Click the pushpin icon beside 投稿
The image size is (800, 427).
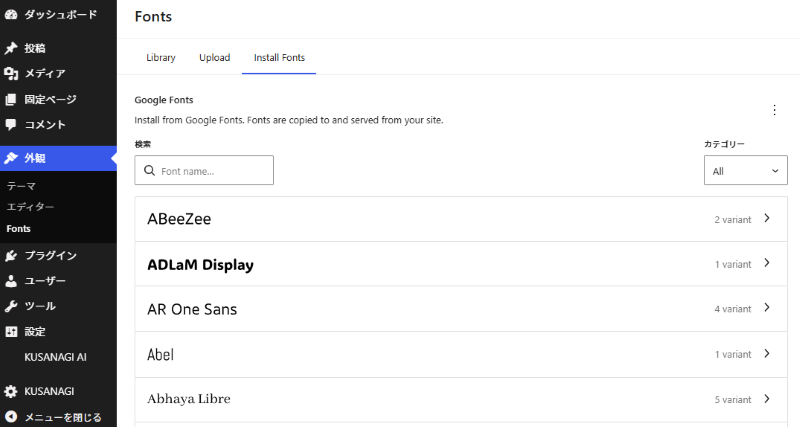pos(11,48)
